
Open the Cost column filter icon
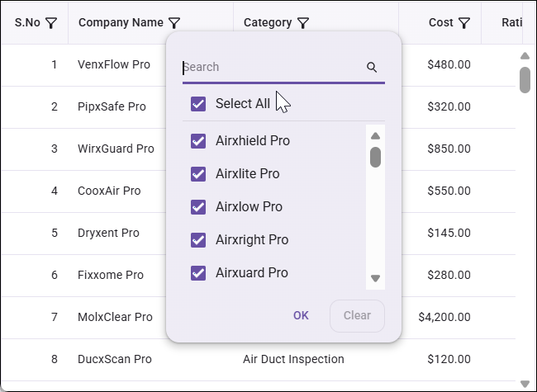(464, 23)
